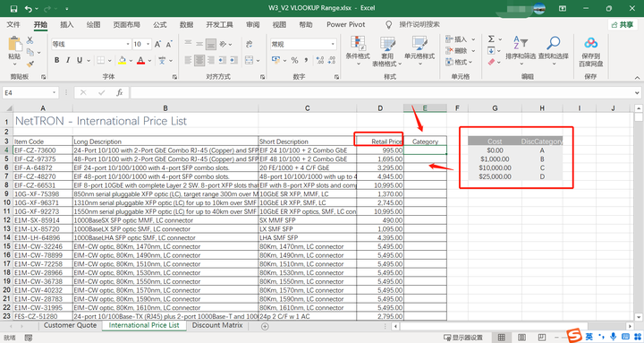This screenshot has width=644, height=343.
Task: Click the Merge and Center icon
Action: 250,61
